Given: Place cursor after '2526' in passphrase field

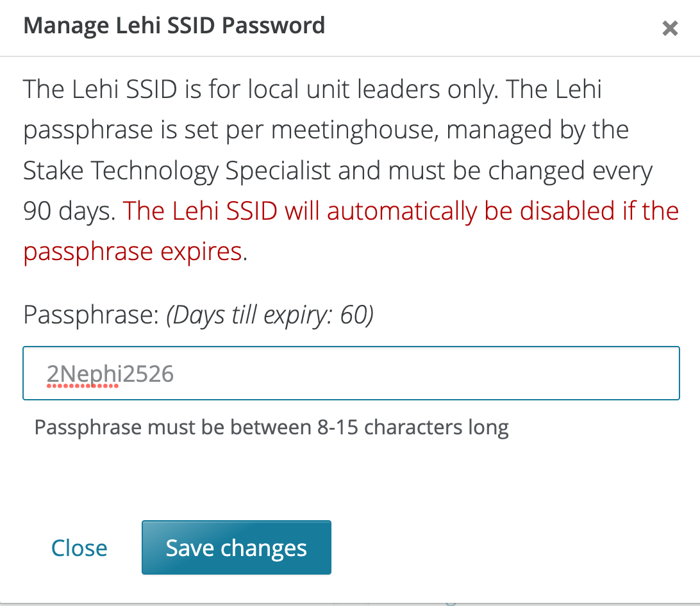Looking at the screenshot, I should tap(174, 373).
